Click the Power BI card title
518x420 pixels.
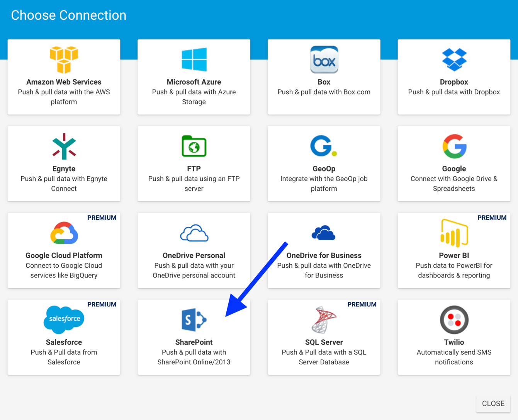point(454,255)
